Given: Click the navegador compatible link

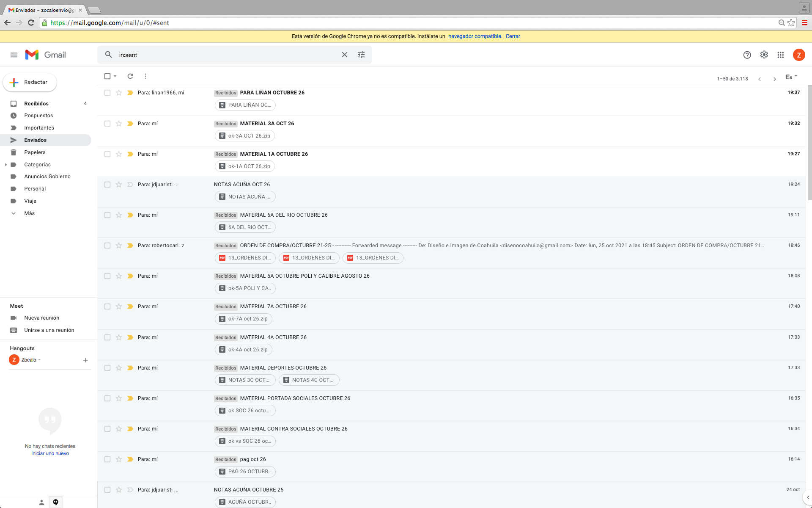Looking at the screenshot, I should click(475, 36).
